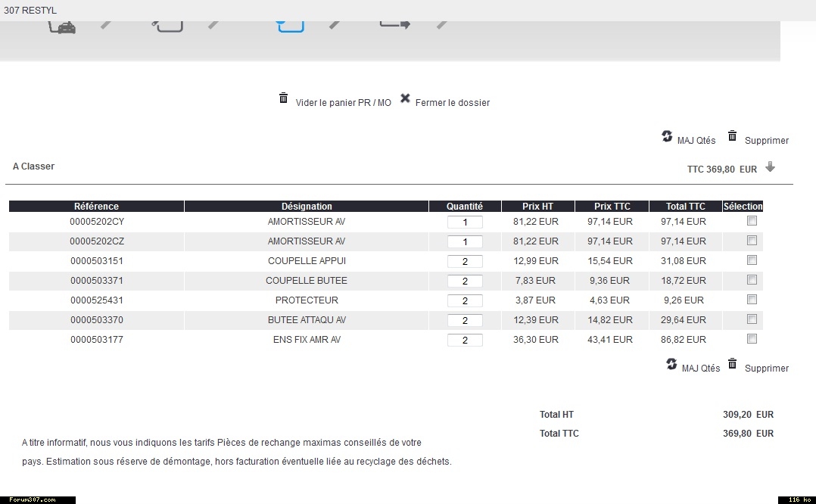Viewport: 816px width, 504px height.
Task: Check the ENS FIX AMR AV selection box
Action: pyautogui.click(x=752, y=339)
